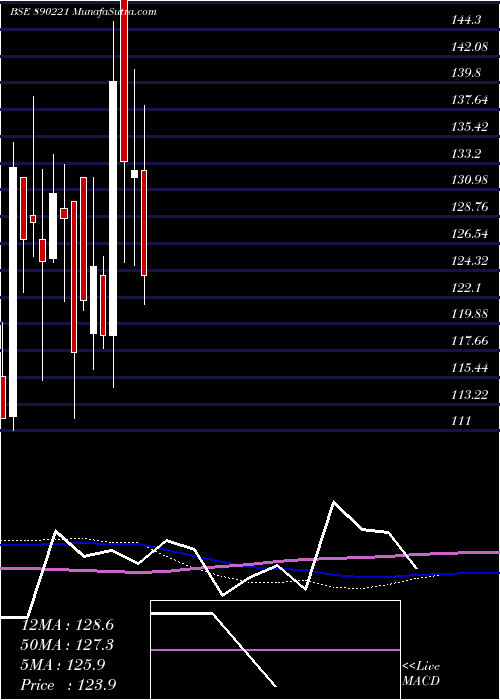Click the 144.3 price axis label

(x=466, y=20)
